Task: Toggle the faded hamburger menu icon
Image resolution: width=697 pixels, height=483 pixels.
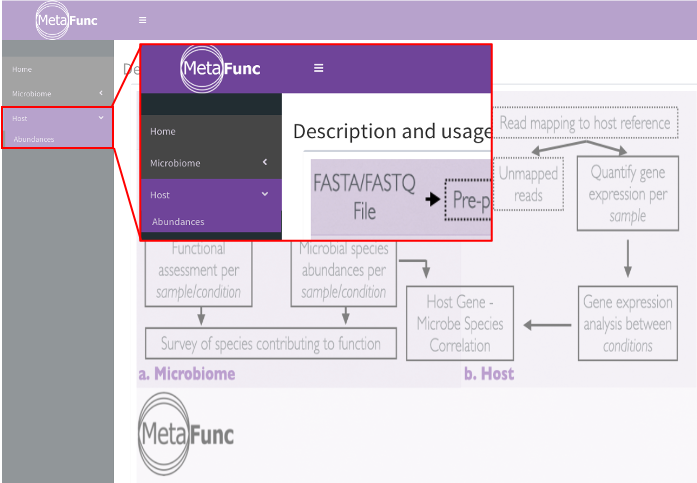Action: click(x=142, y=20)
